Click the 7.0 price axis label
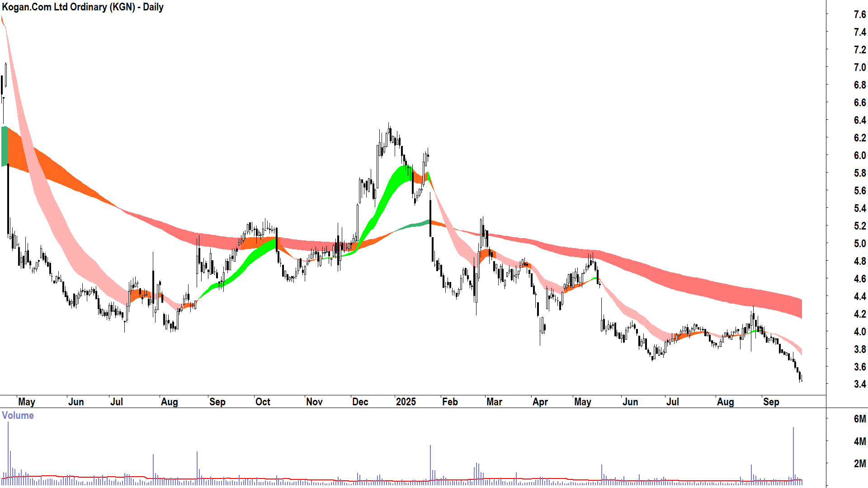 859,67
